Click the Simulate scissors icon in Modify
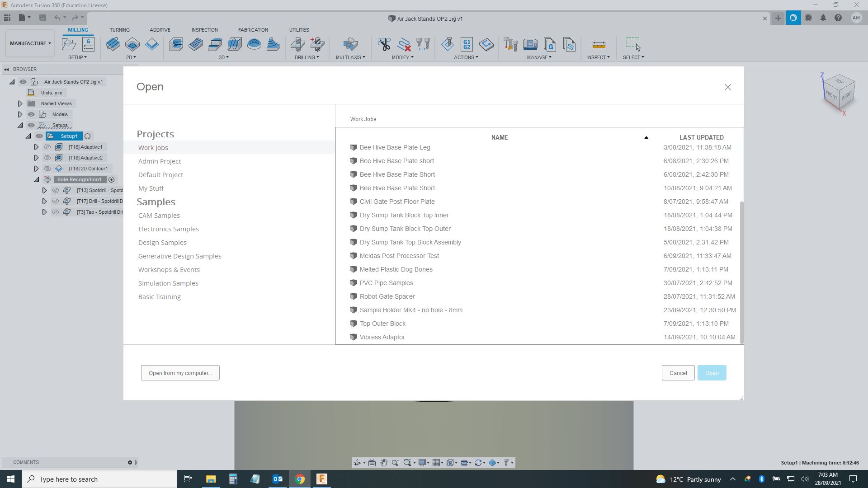This screenshot has height=488, width=868. [x=384, y=44]
